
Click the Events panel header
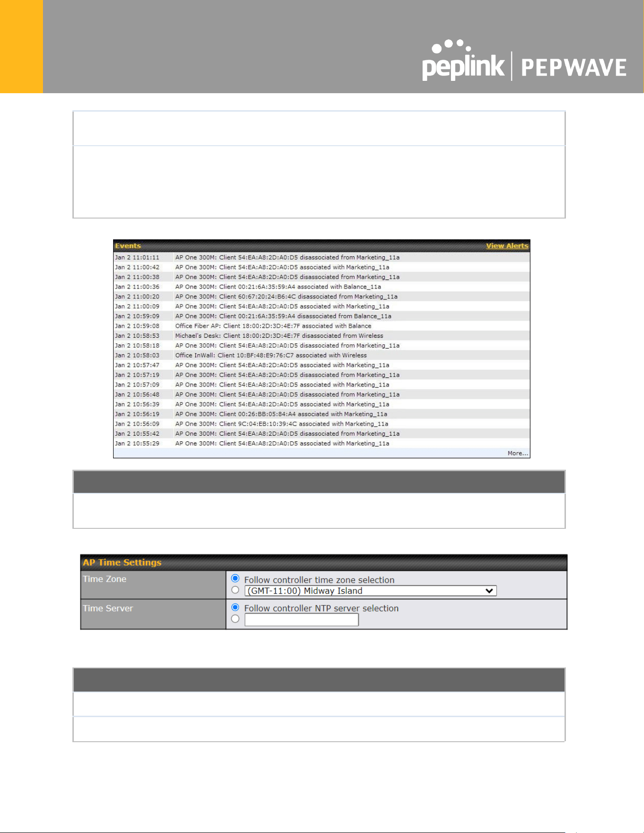coord(322,246)
